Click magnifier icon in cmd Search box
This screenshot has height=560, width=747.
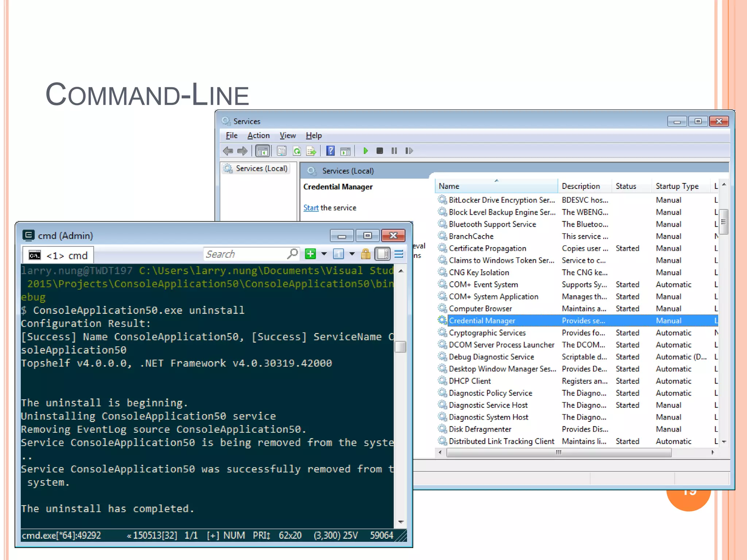coord(293,253)
